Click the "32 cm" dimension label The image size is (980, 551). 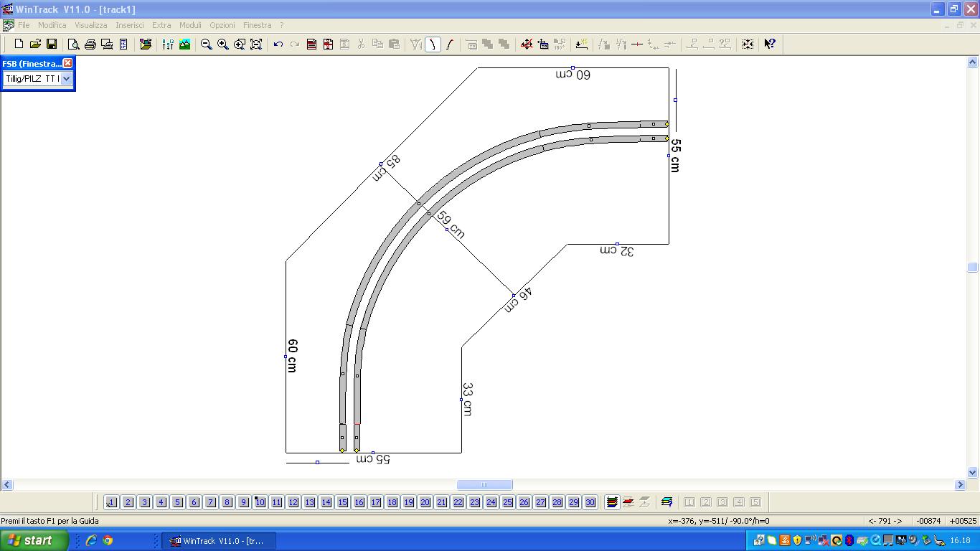tap(617, 251)
